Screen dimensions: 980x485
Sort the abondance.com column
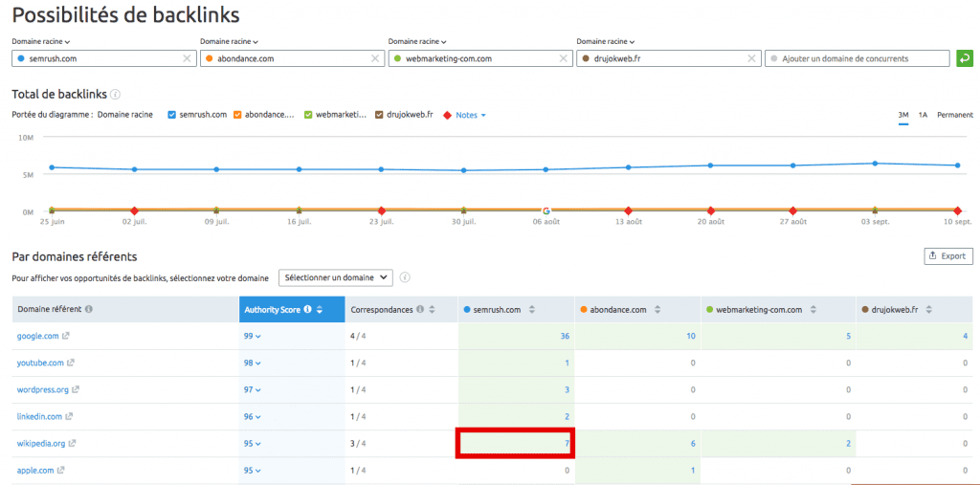656,309
